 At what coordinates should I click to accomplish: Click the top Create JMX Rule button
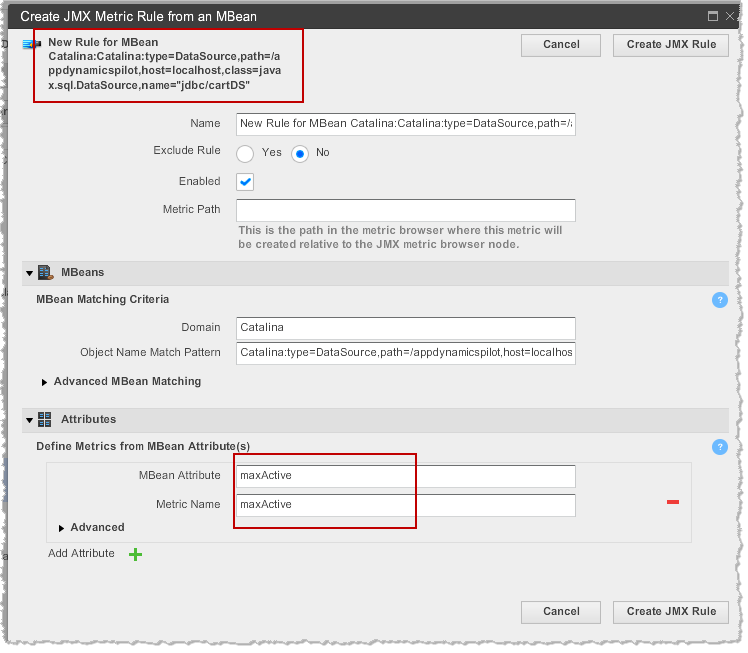coord(671,45)
